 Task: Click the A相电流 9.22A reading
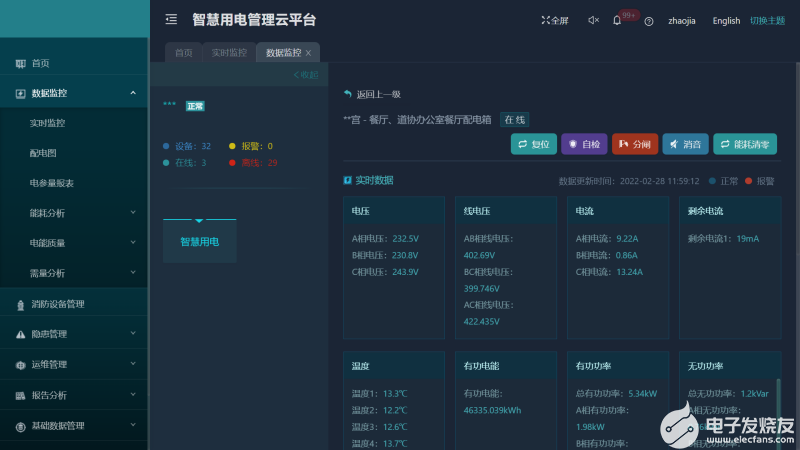607,239
